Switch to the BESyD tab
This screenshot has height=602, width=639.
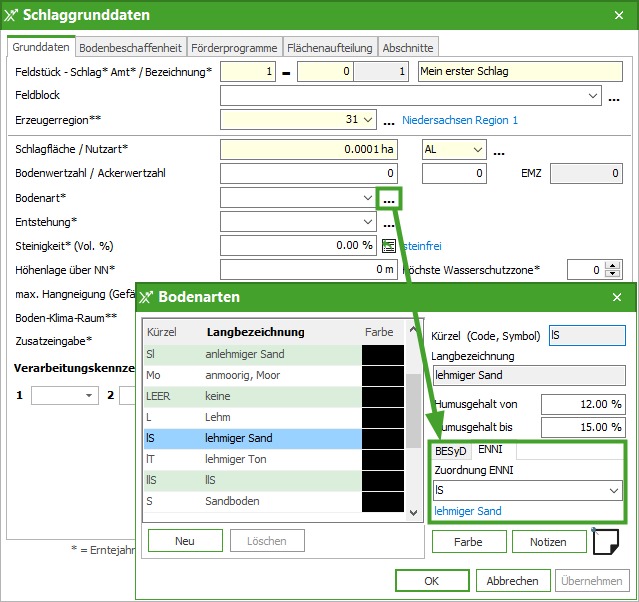click(x=451, y=451)
